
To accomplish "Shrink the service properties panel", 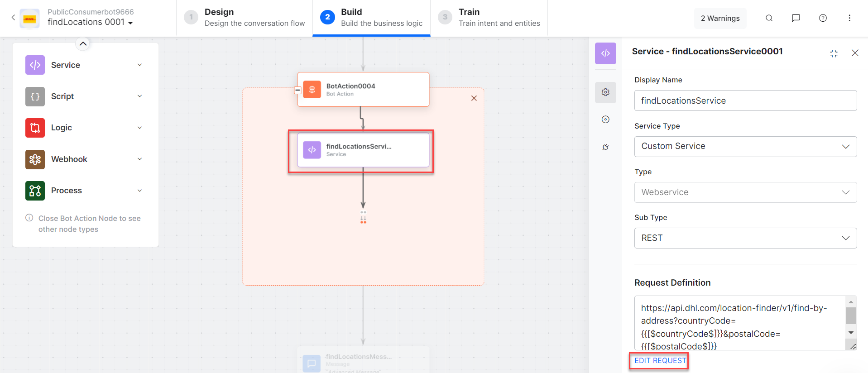I will 834,53.
